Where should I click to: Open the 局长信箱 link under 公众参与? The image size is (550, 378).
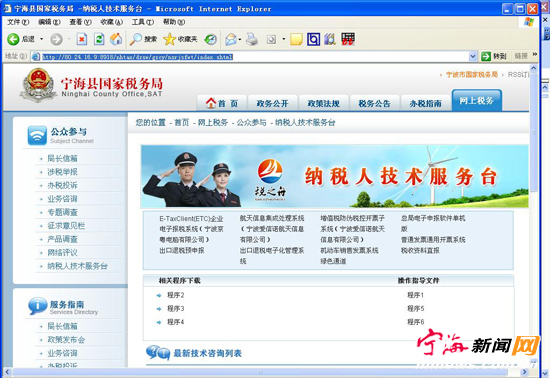pyautogui.click(x=62, y=158)
